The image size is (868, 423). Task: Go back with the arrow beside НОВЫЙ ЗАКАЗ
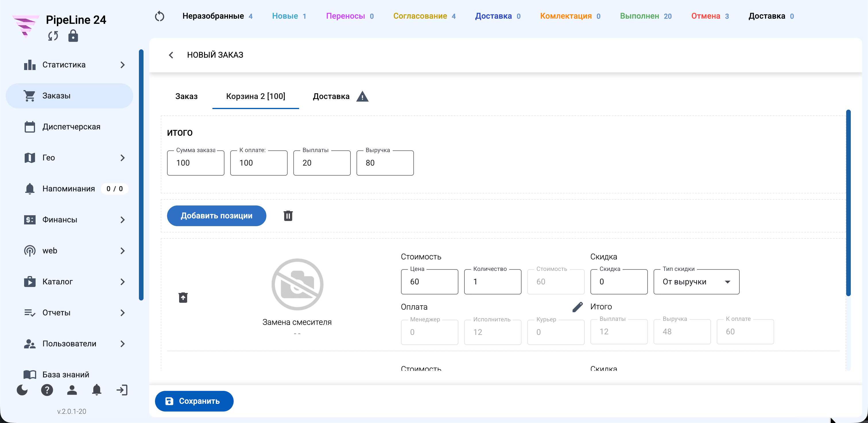pyautogui.click(x=171, y=55)
